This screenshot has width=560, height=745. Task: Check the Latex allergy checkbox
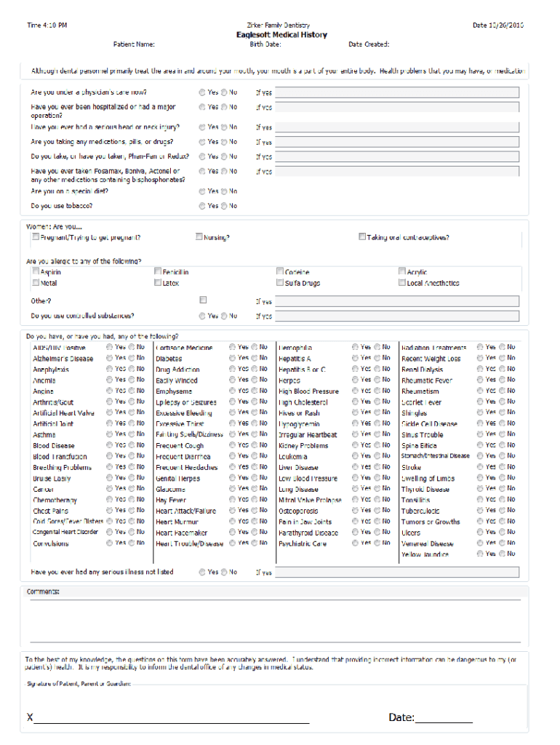[158, 283]
